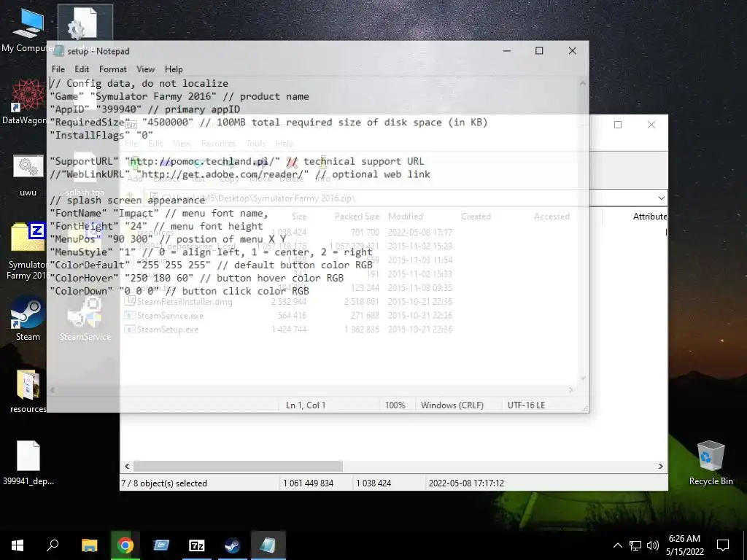Expand the 7-Zip address bar dropdown
The image size is (747, 560).
[x=661, y=198]
